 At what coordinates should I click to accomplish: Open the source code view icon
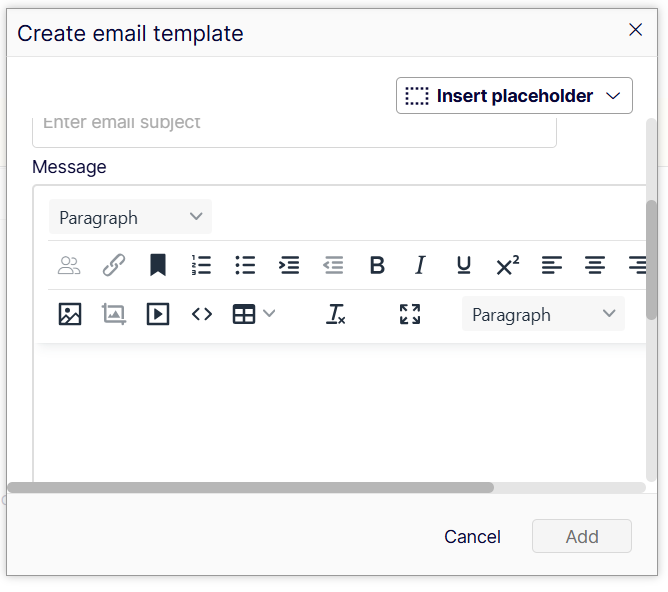click(x=202, y=314)
